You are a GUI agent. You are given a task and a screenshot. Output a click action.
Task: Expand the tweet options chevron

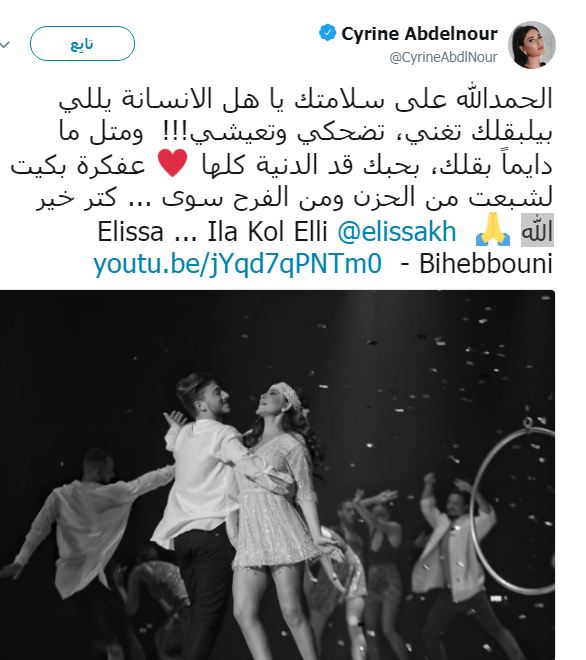[5, 44]
